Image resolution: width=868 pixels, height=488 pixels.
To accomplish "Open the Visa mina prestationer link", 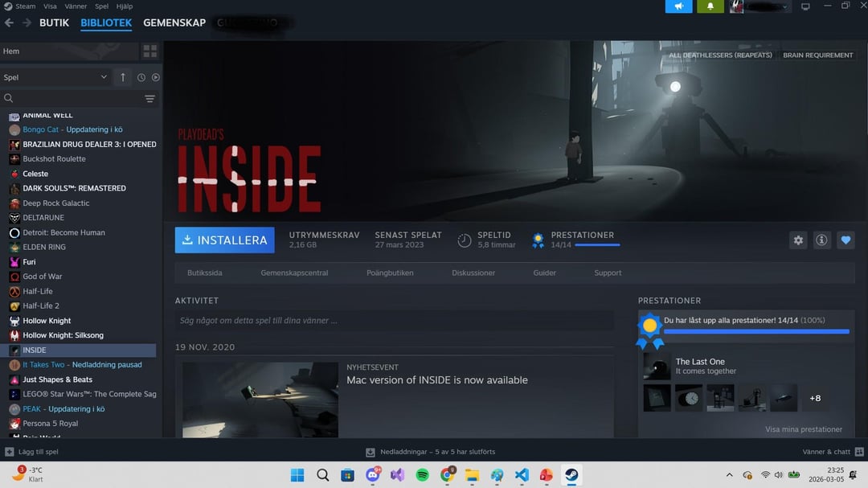I will pos(804,429).
